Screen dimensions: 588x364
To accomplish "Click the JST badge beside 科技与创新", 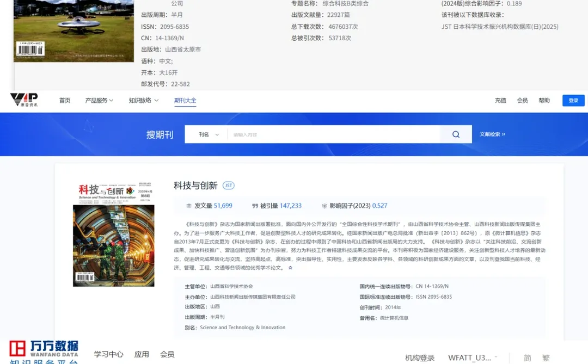I will coord(228,185).
